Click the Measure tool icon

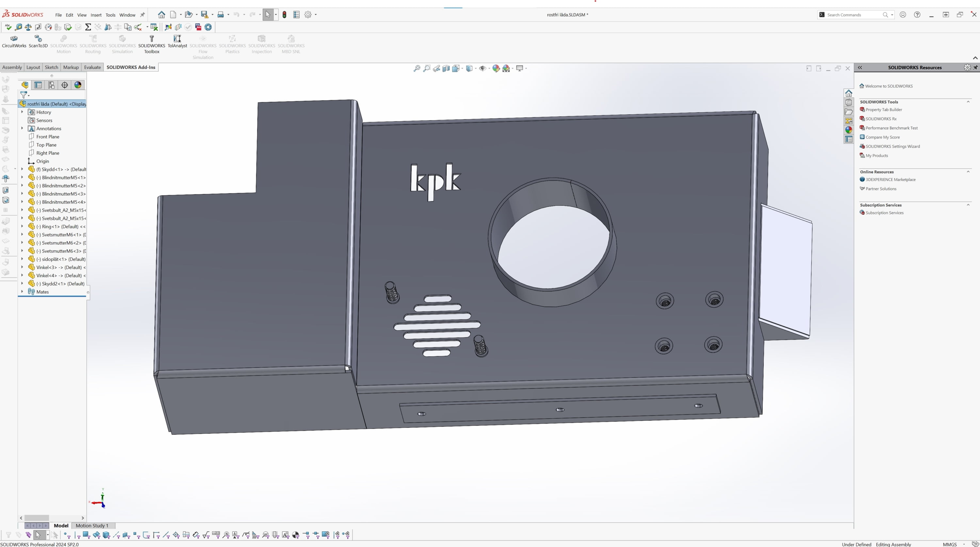[18, 27]
